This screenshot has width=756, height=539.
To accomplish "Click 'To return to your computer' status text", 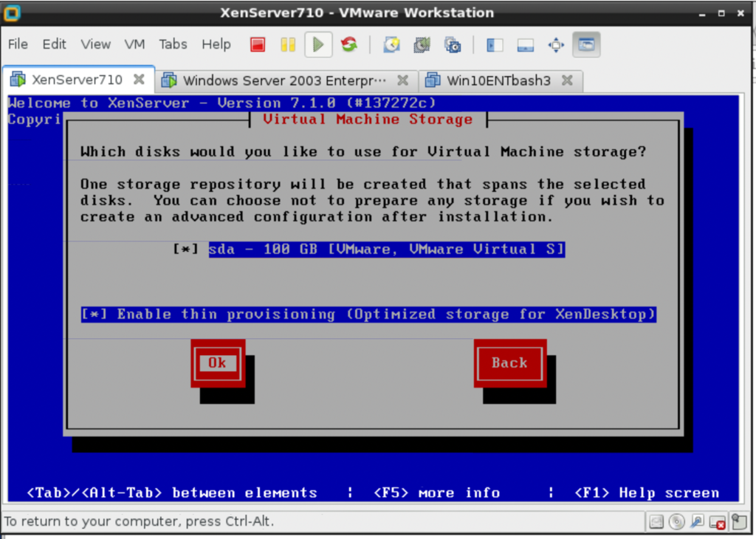I will coord(139,521).
